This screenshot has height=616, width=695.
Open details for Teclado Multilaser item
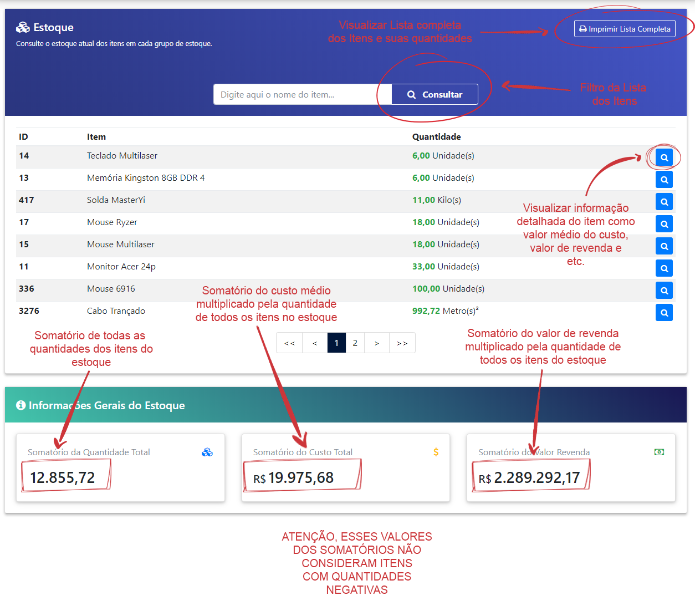tap(664, 157)
